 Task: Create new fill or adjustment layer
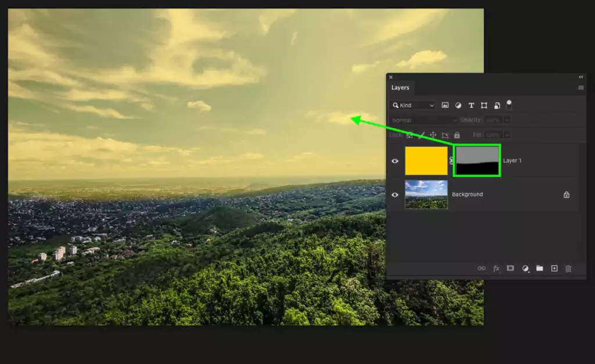[525, 268]
